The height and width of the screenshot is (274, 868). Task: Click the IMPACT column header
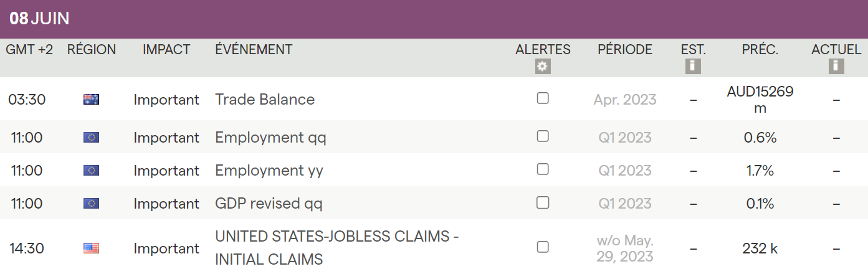click(166, 50)
